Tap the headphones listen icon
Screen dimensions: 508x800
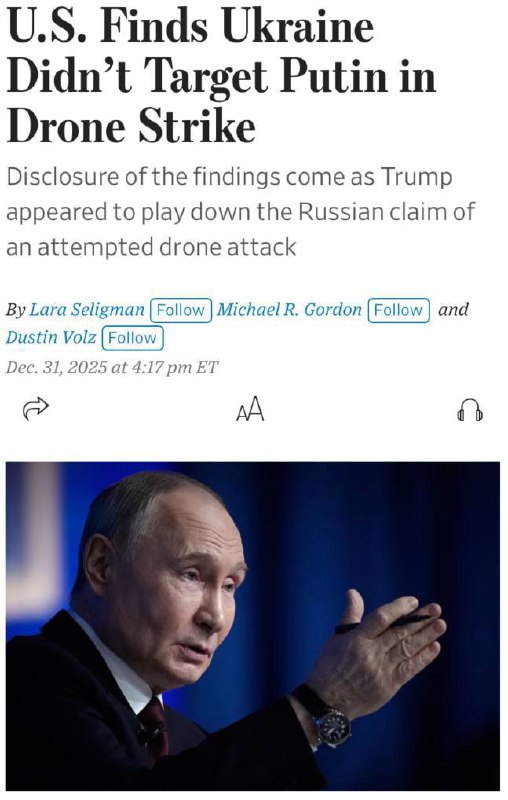(x=470, y=410)
